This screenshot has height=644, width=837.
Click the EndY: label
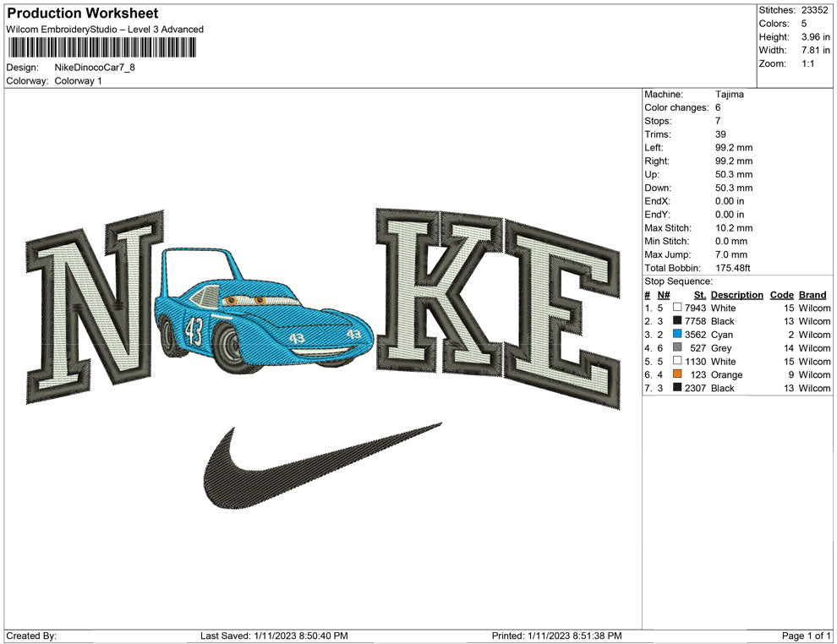(657, 215)
